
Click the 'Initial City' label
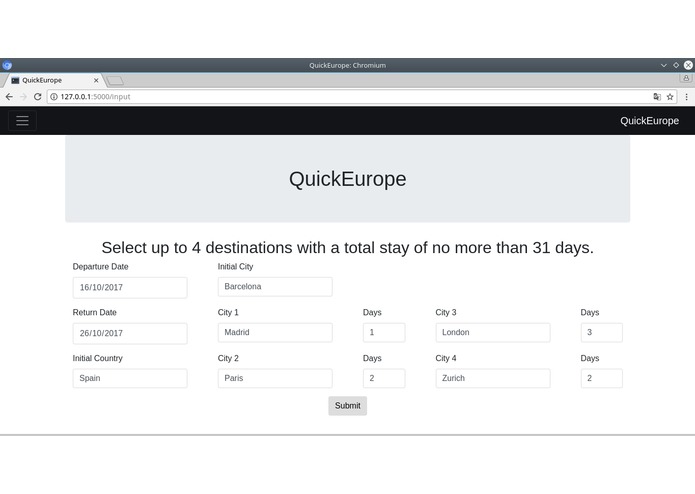click(235, 267)
